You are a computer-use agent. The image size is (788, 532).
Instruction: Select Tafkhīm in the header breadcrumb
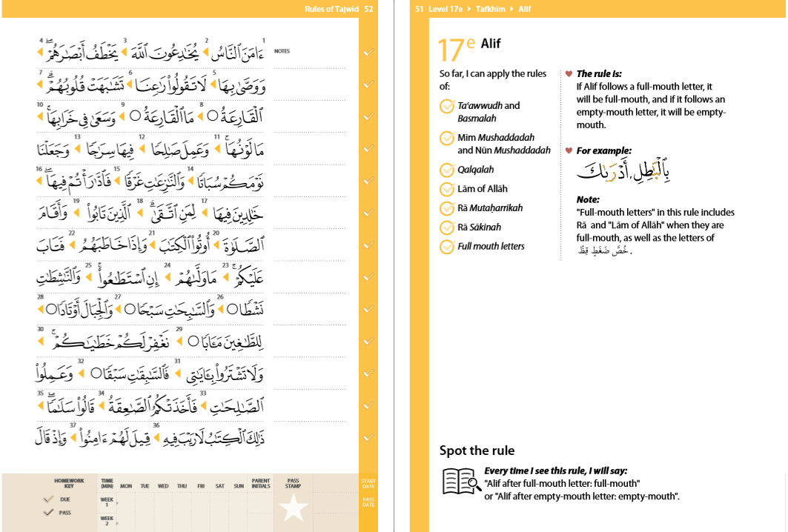pos(488,10)
